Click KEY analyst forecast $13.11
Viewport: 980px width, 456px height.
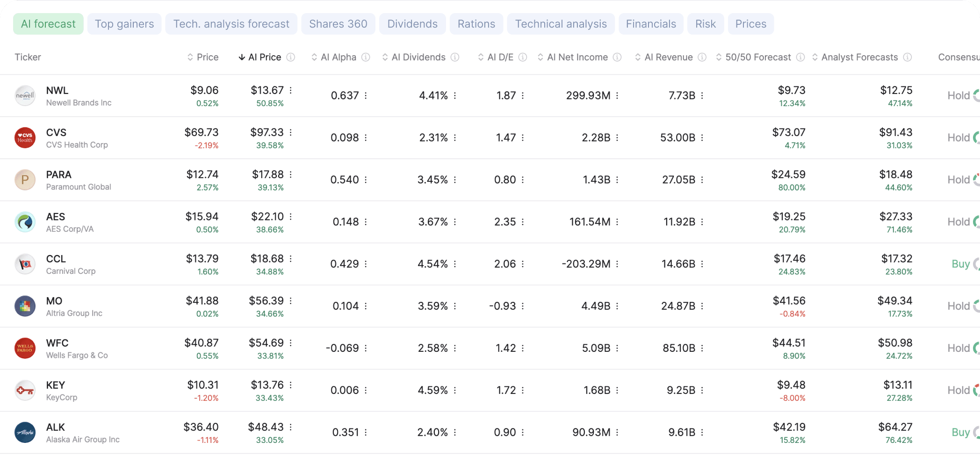[898, 385]
